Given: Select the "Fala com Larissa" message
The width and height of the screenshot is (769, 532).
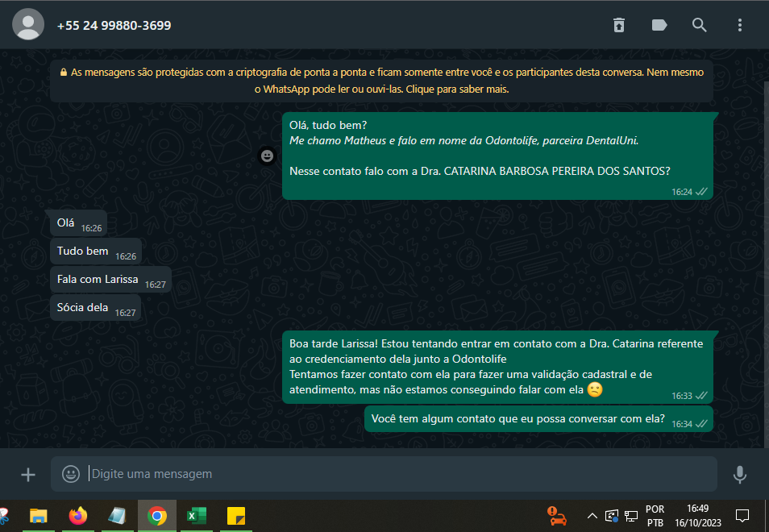Looking at the screenshot, I should (x=110, y=280).
